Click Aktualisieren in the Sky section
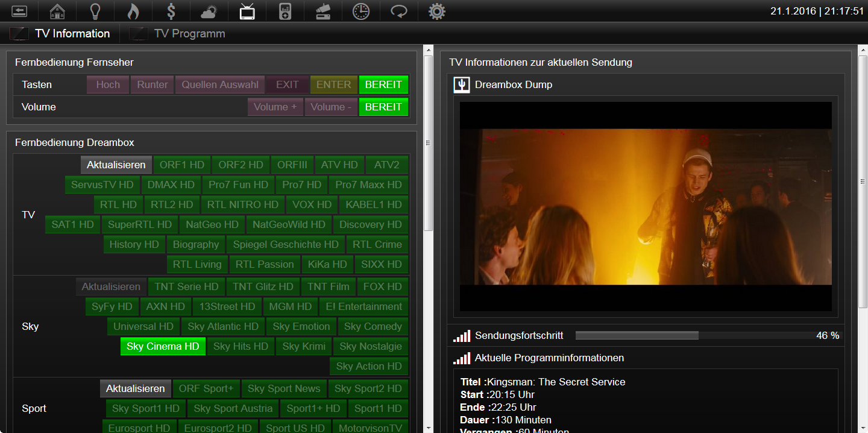 point(112,286)
